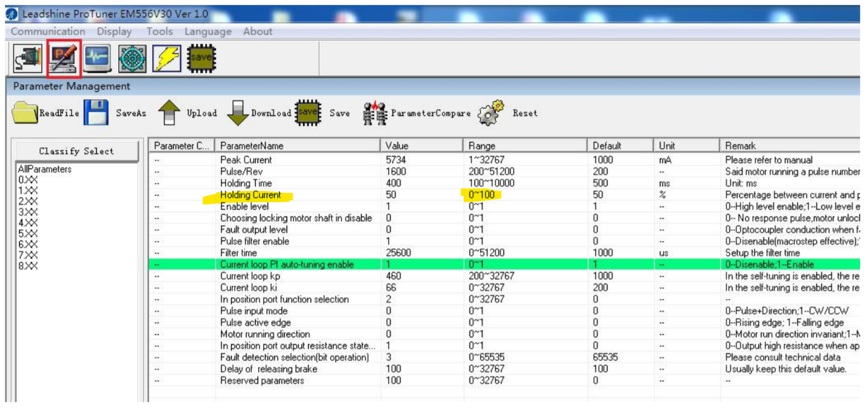Select the Pulse/Rev parameter name
The height and width of the screenshot is (419, 868).
(x=242, y=171)
